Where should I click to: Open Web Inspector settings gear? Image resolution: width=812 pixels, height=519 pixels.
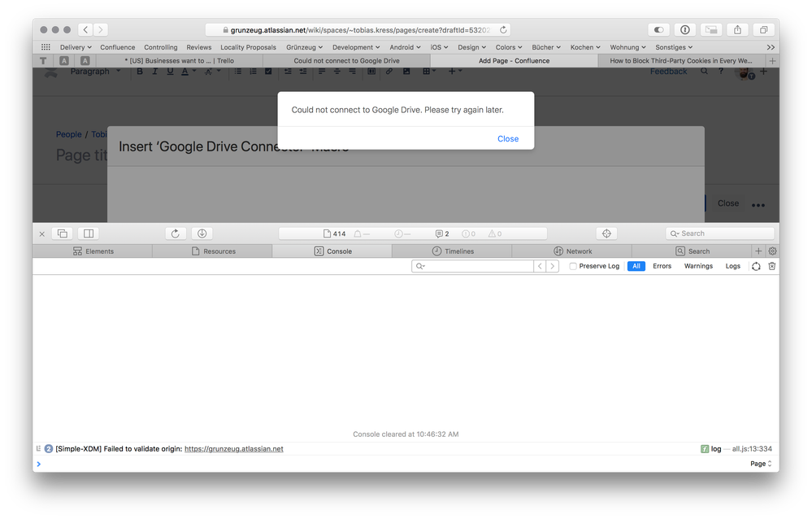tap(772, 251)
